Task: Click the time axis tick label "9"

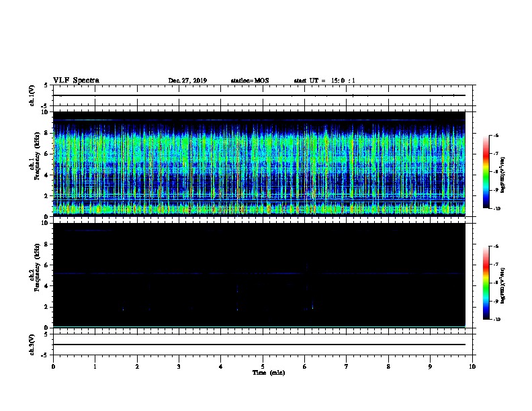Action: pos(430,367)
